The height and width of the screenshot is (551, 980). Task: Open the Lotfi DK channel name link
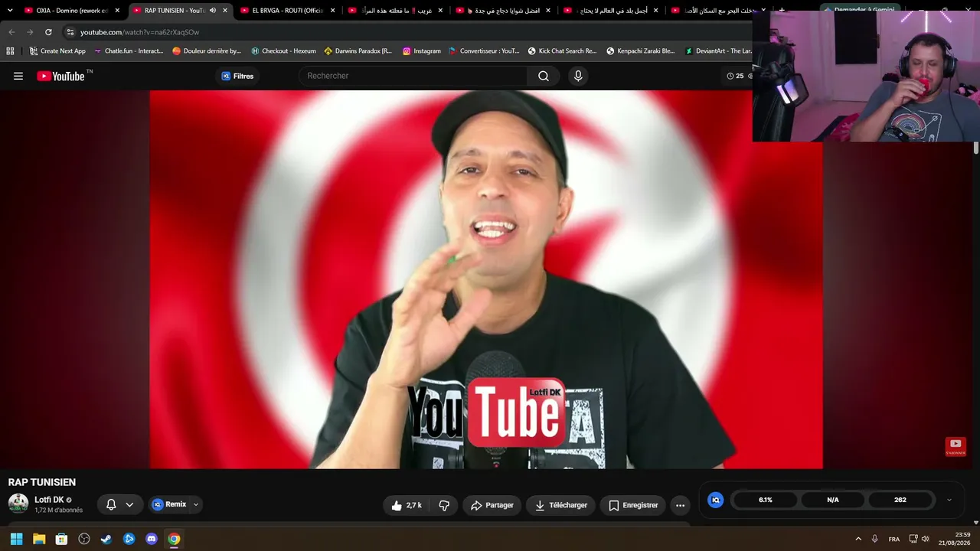pos(49,500)
